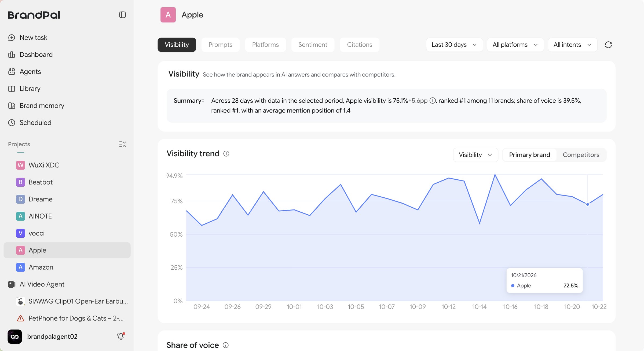This screenshot has width=644, height=351.
Task: Open the Amazon project
Action: 67,267
